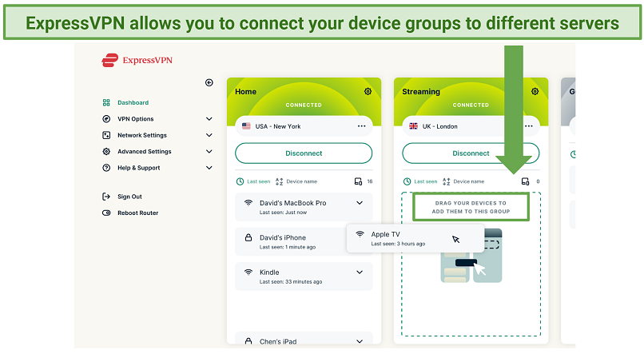Screen dimensions: 644x362
Task: Open Advanced Settings in the sidebar
Action: tap(144, 152)
